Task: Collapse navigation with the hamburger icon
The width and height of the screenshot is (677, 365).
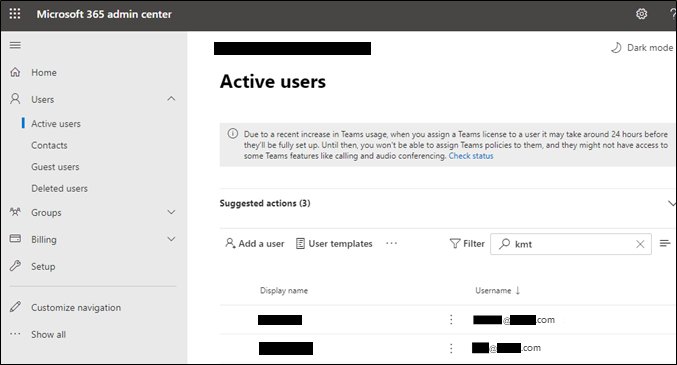Action: [15, 45]
